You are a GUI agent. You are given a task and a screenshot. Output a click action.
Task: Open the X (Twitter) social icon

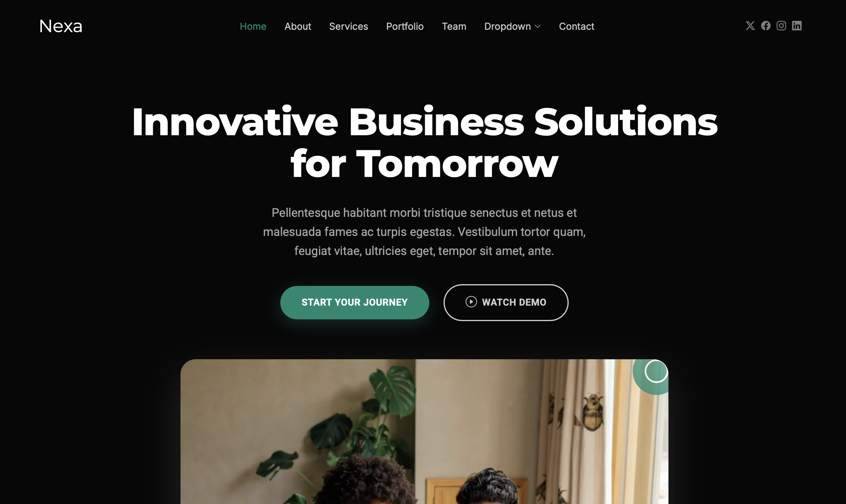click(x=750, y=26)
